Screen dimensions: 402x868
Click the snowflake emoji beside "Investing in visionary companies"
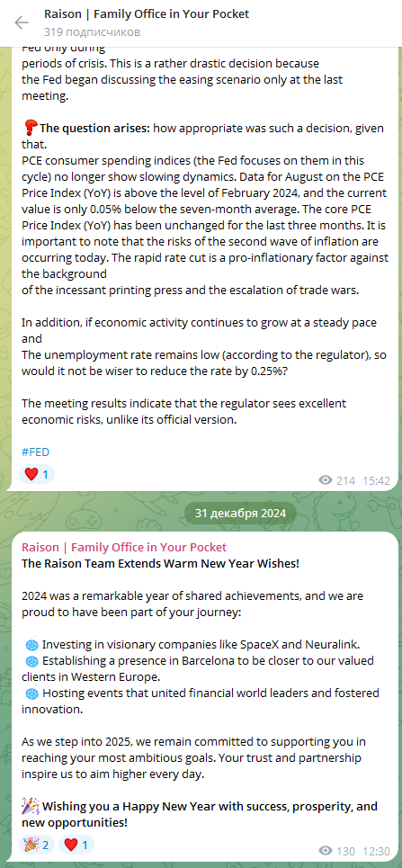pos(32,645)
